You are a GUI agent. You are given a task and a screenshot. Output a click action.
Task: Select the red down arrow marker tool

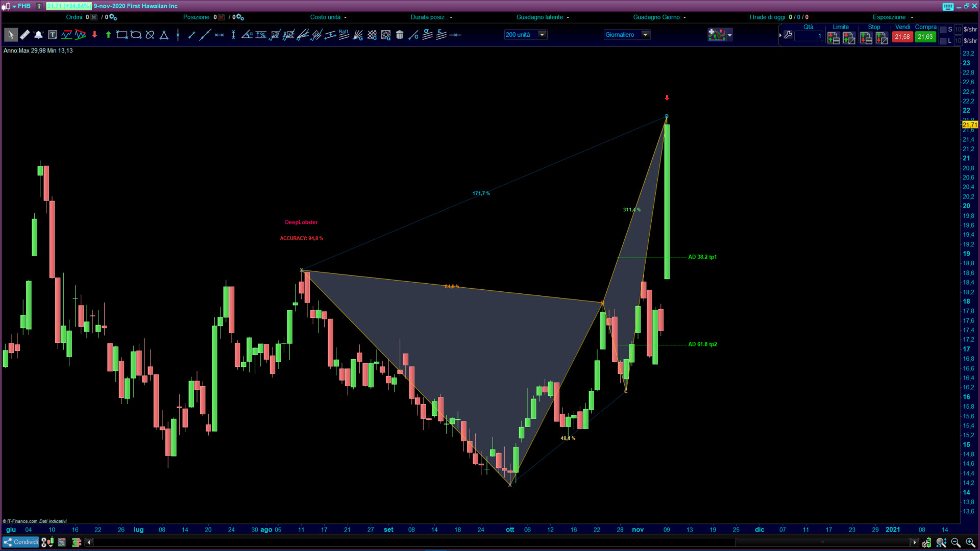[94, 35]
